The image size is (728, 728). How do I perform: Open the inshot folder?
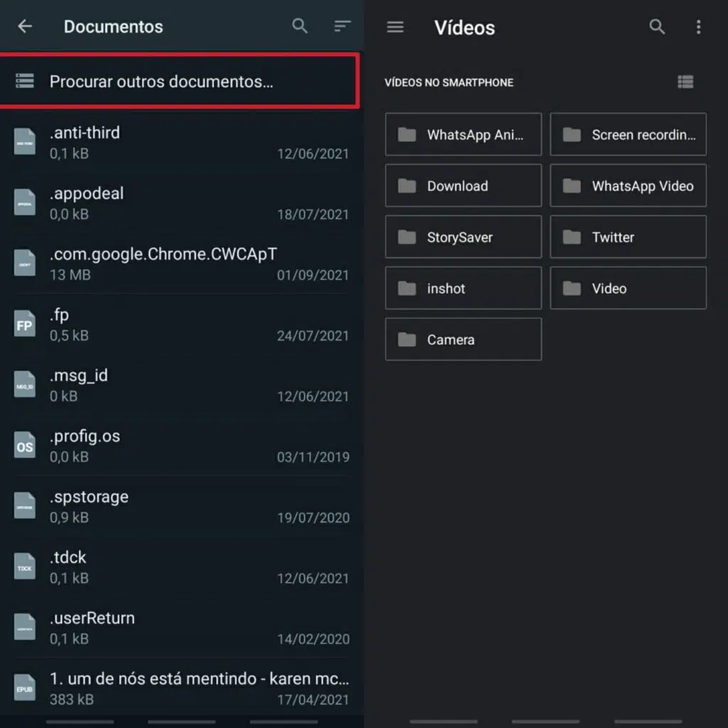click(x=463, y=288)
